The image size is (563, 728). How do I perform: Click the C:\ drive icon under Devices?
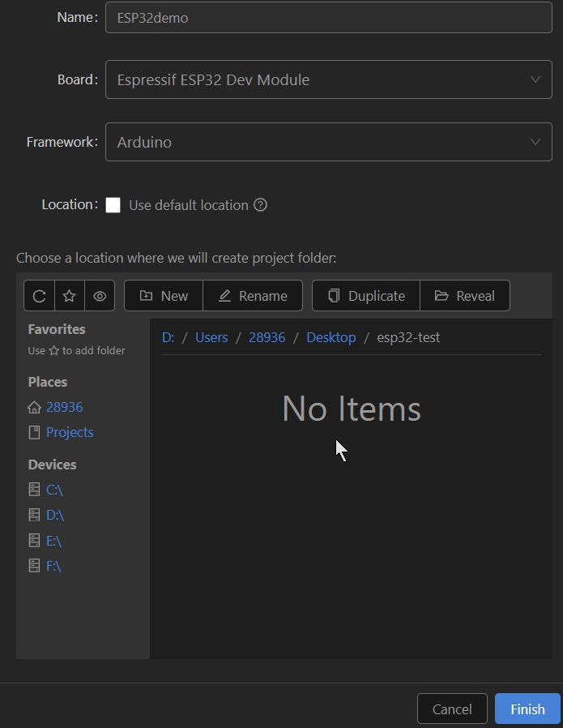coord(34,490)
